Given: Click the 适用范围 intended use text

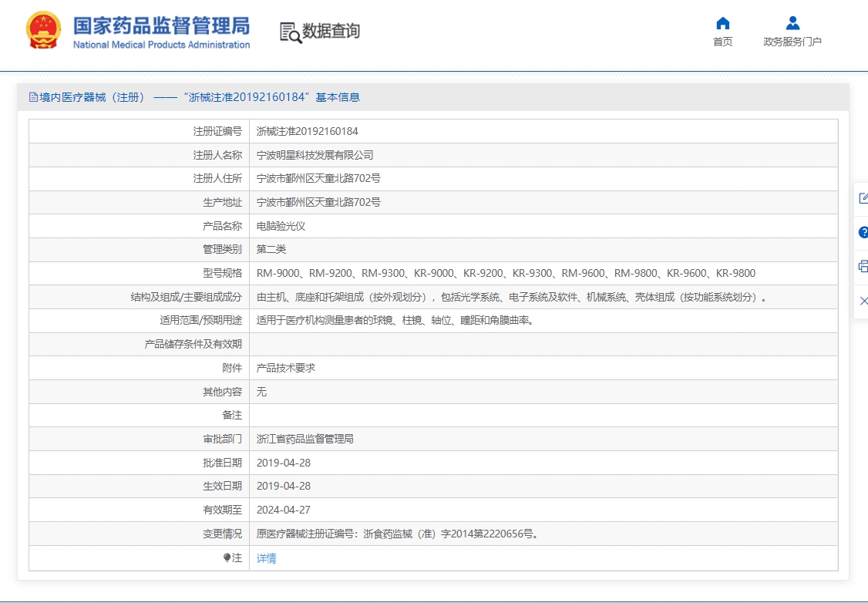Looking at the screenshot, I should click(x=396, y=320).
